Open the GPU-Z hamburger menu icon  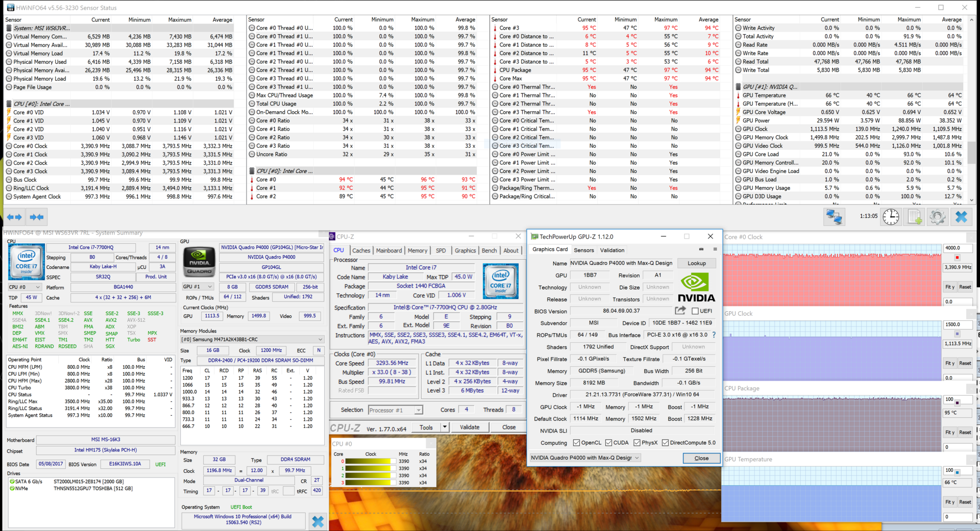tap(715, 249)
